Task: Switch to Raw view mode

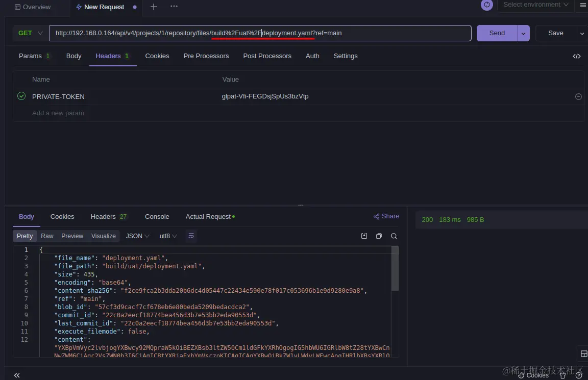Action: tap(47, 236)
